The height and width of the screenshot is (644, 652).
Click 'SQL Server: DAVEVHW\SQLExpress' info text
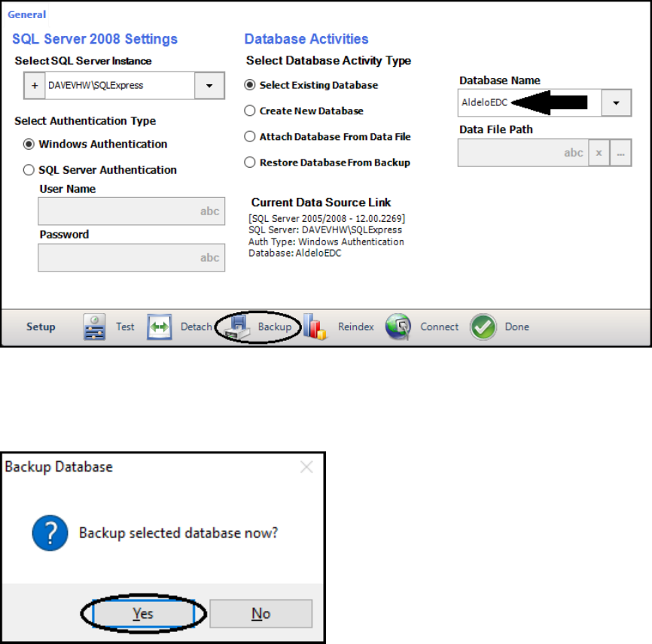tap(325, 230)
